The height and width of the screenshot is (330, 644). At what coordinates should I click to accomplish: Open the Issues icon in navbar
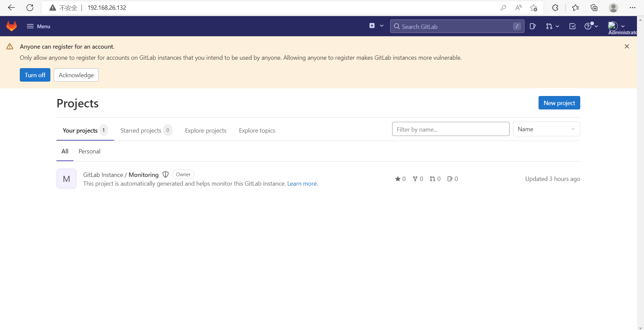tap(533, 26)
